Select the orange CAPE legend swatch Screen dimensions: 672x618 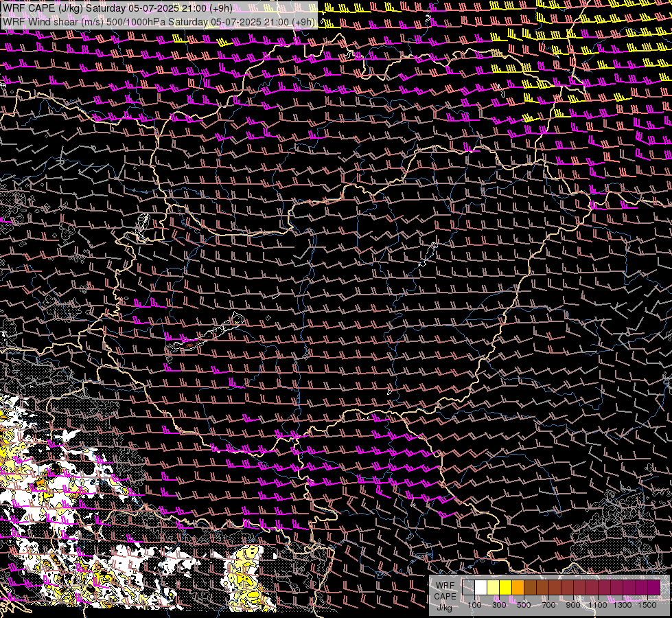point(518,587)
